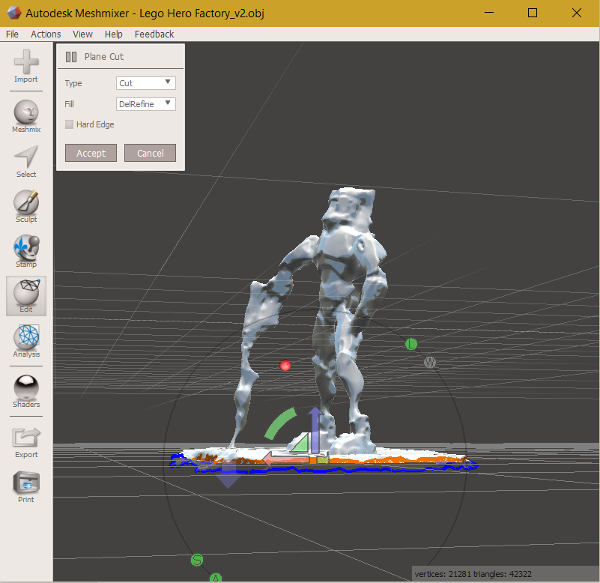Click the green L widget marker
600x583 pixels.
tap(411, 344)
